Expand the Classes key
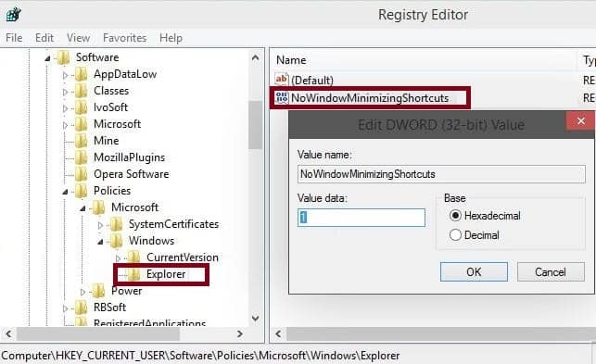 [65, 92]
